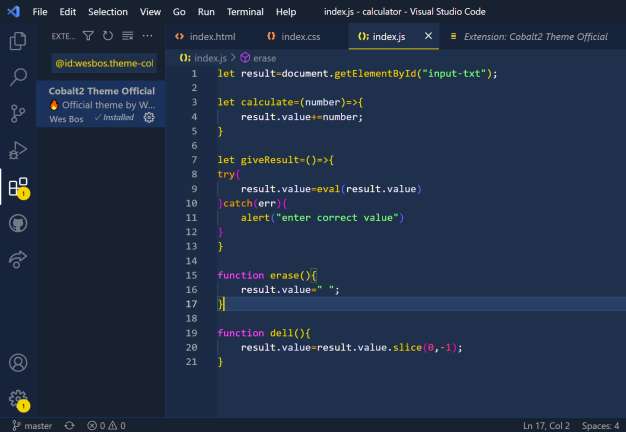Open errors and warnings count in status bar

pyautogui.click(x=107, y=426)
